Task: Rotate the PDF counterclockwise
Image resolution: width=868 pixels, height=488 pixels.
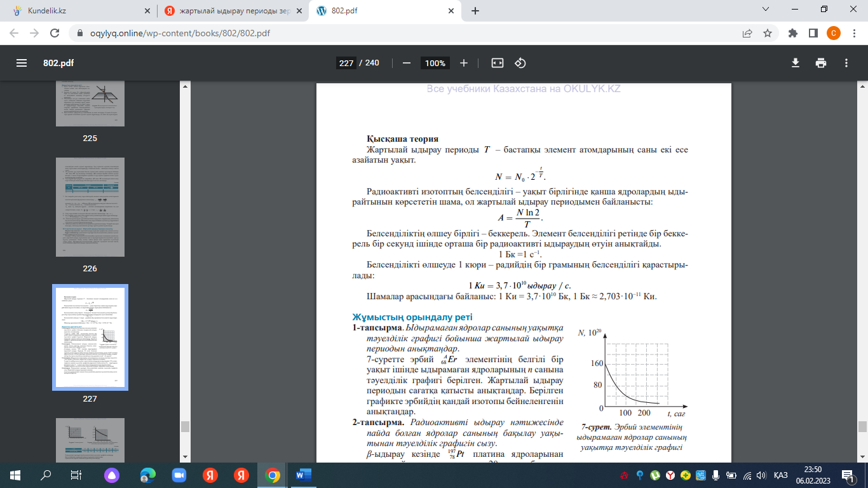Action: point(520,63)
